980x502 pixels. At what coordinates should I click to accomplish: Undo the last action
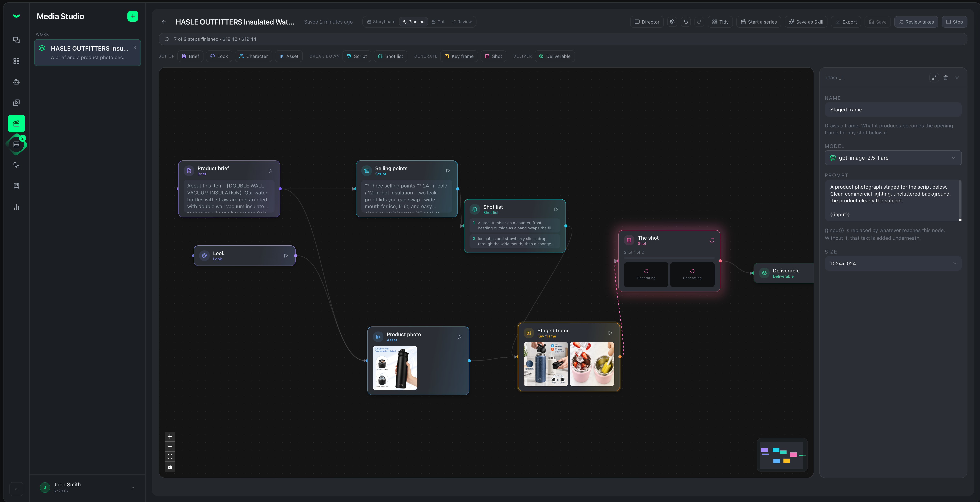[x=686, y=22]
